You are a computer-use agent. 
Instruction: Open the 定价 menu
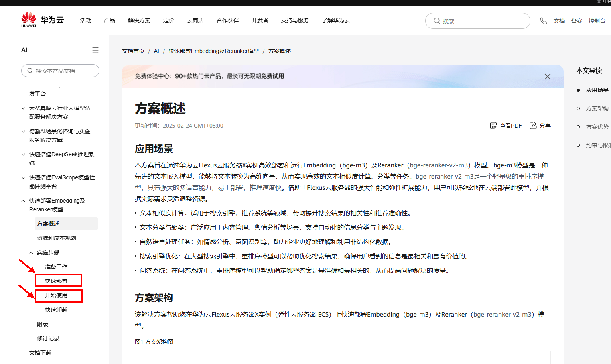(169, 20)
